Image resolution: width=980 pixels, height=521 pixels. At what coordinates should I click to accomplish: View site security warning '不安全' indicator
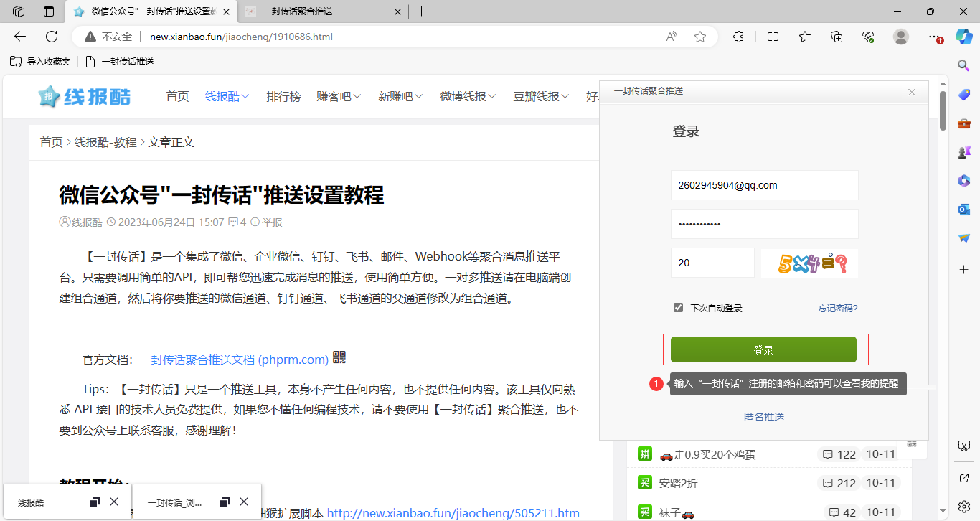[108, 37]
